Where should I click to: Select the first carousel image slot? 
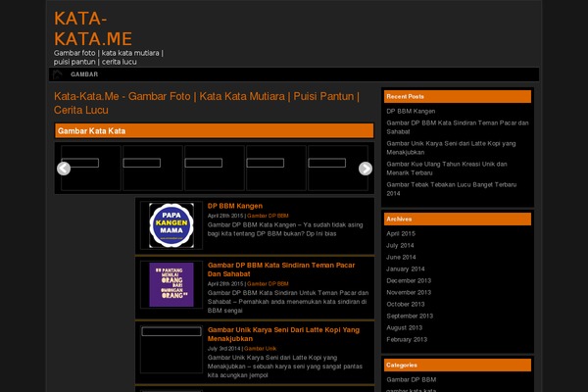91,168
